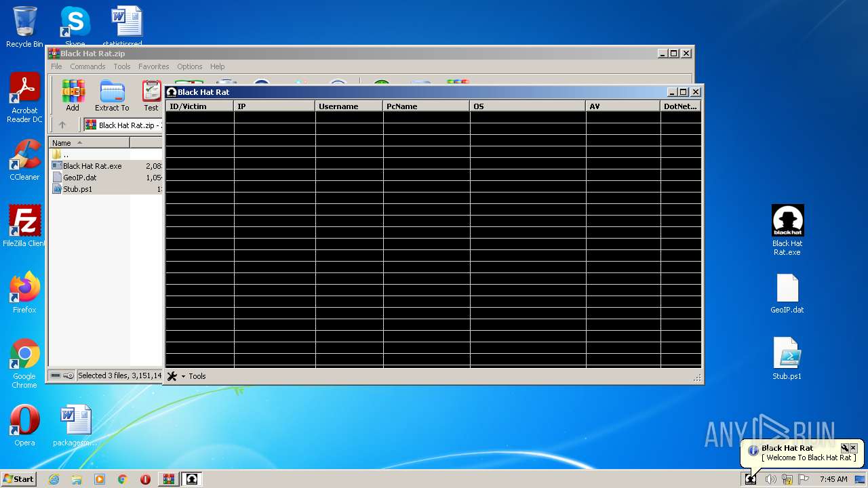The image size is (868, 488).
Task: Click the volume speaker tray icon
Action: (770, 479)
